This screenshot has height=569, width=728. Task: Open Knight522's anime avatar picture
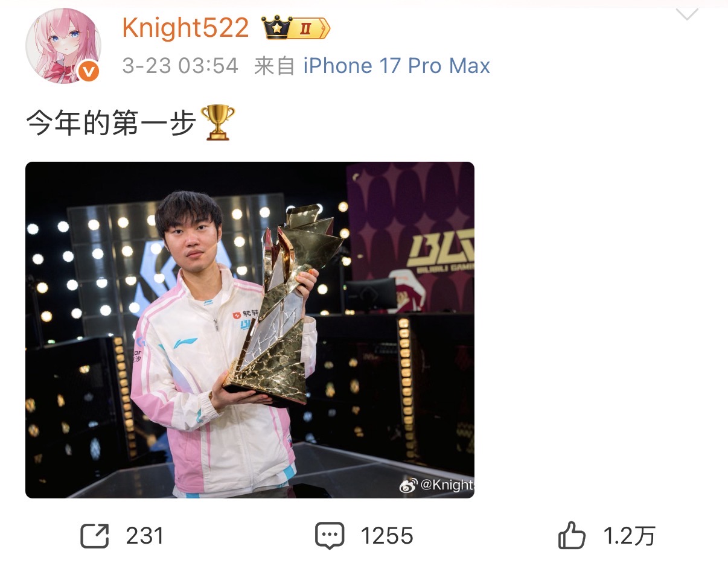(x=63, y=46)
